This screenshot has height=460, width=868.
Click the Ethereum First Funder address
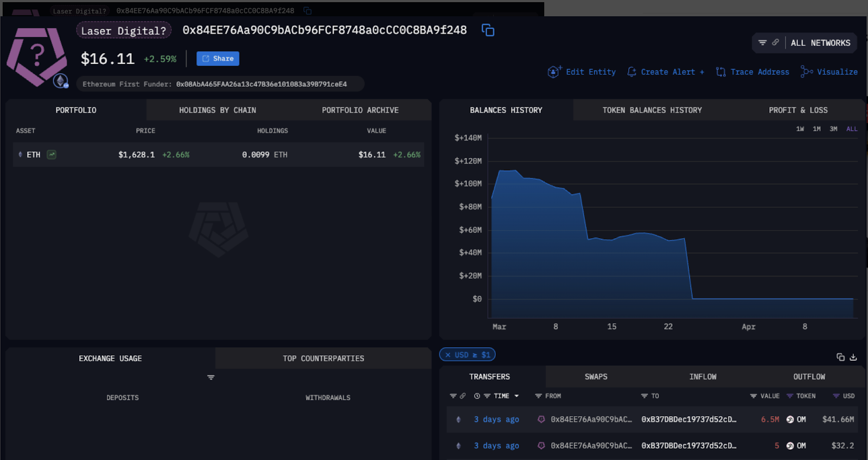261,84
